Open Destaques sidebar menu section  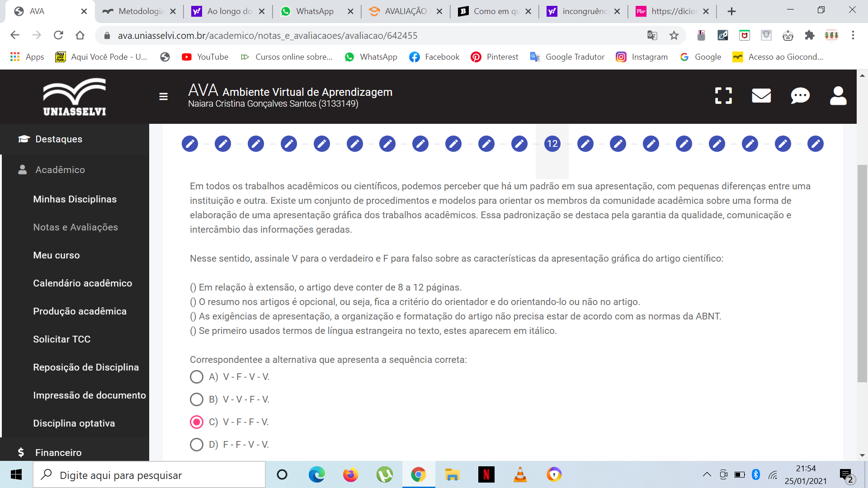(x=58, y=139)
